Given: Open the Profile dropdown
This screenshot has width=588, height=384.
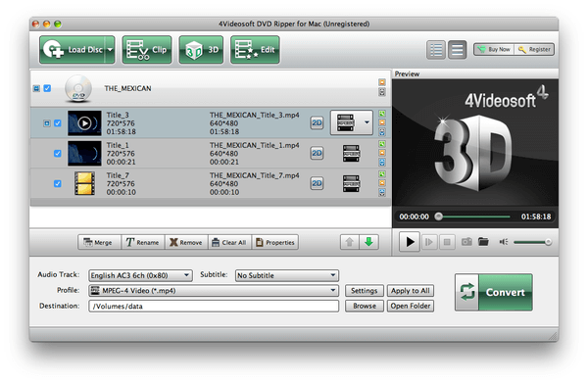Looking at the screenshot, I should coord(214,291).
